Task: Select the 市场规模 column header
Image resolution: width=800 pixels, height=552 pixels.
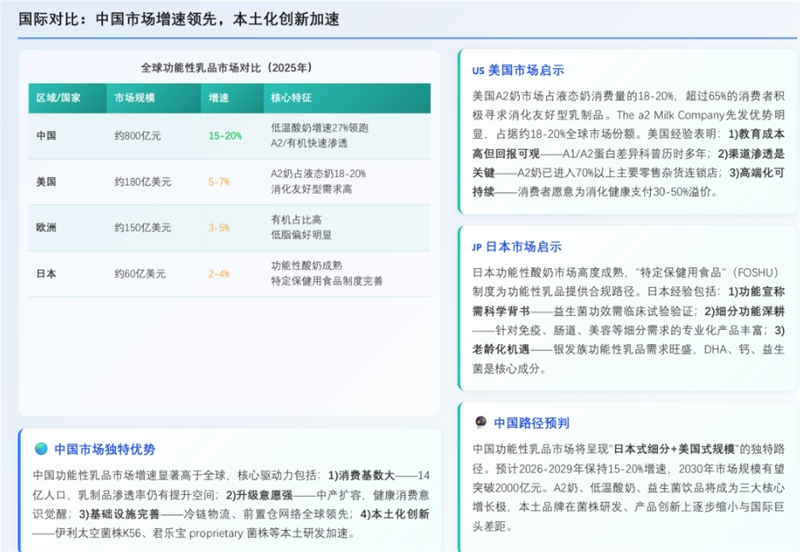Action: coord(154,98)
